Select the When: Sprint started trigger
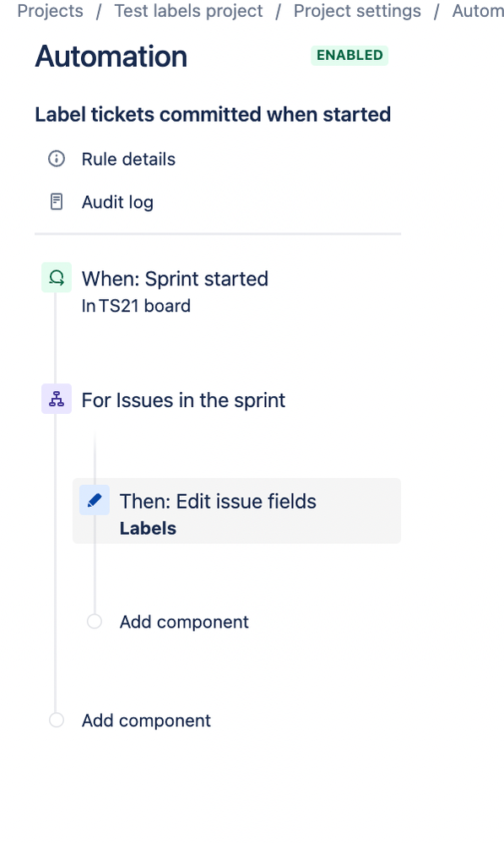 175,279
